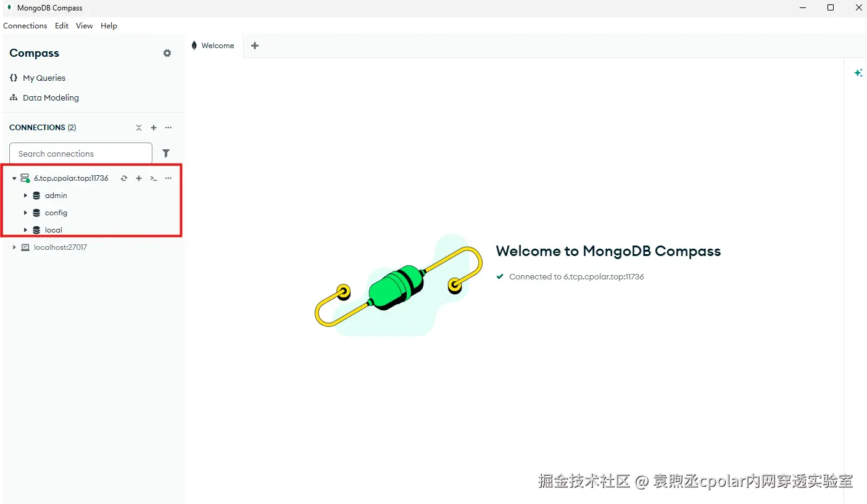The height and width of the screenshot is (504, 867).
Task: Show more actions for 6.tcp.cpolar.top connection
Action: click(168, 178)
